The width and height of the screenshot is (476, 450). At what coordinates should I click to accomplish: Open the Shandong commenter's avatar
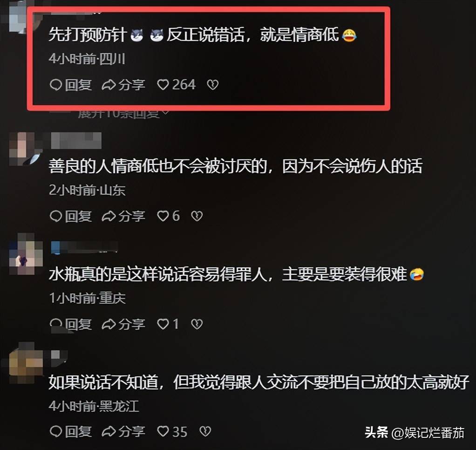[x=26, y=149]
